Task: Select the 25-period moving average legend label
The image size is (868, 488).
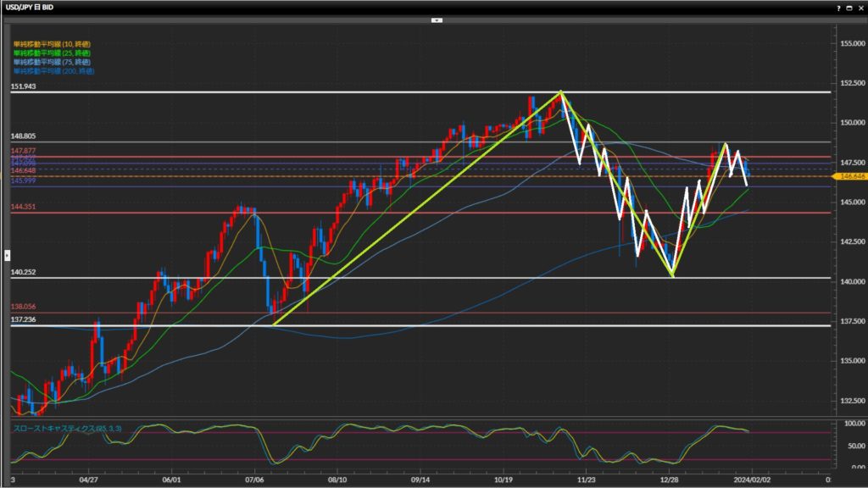Action: tap(52, 53)
